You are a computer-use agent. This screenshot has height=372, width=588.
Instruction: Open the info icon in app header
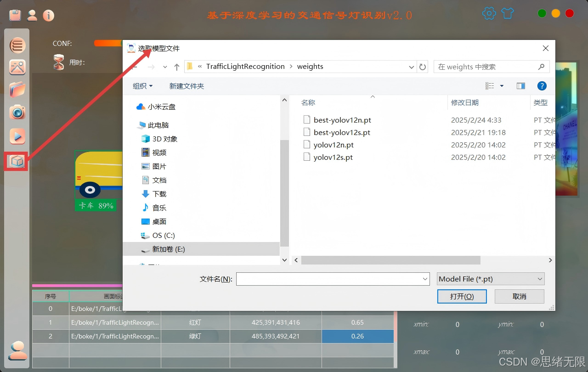tap(49, 16)
